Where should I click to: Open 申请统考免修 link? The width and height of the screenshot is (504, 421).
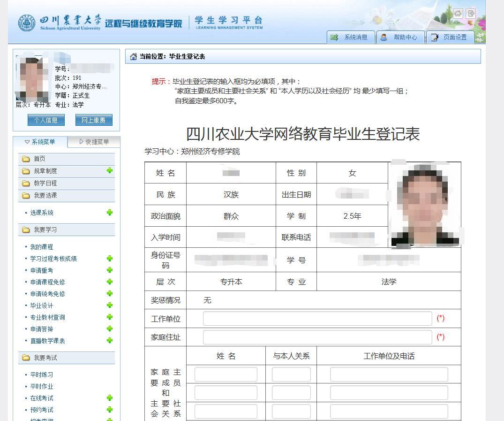[x=47, y=294]
